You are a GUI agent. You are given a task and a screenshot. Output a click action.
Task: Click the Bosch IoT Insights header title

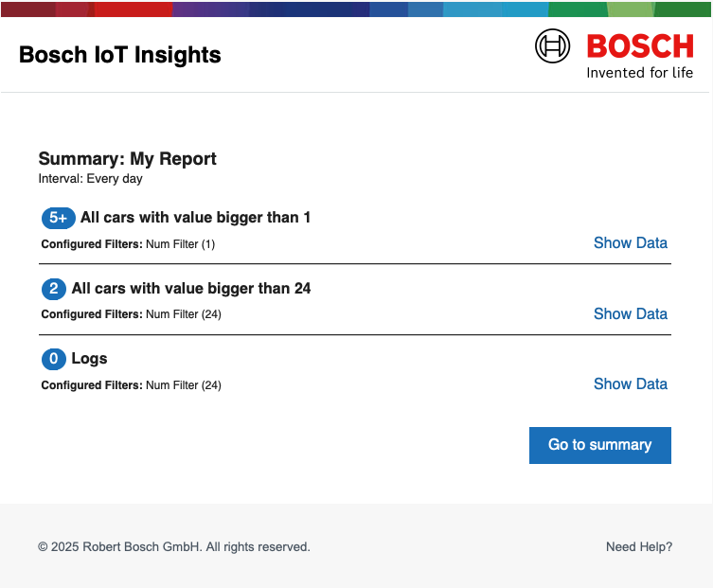120,55
